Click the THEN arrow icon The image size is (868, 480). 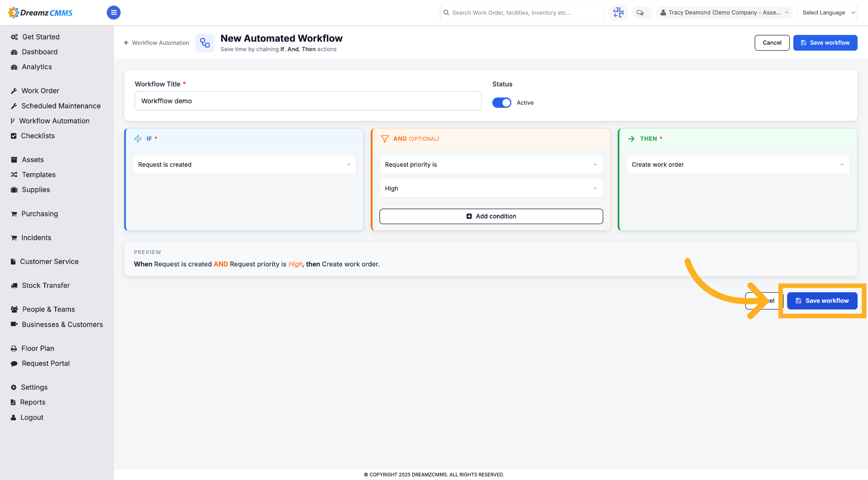pyautogui.click(x=632, y=139)
